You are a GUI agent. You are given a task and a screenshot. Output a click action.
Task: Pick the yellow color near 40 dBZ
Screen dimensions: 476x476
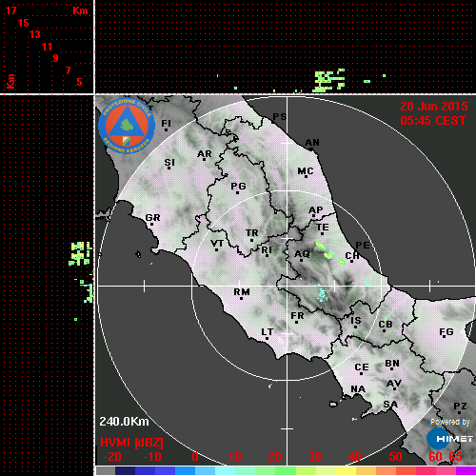coord(346,470)
